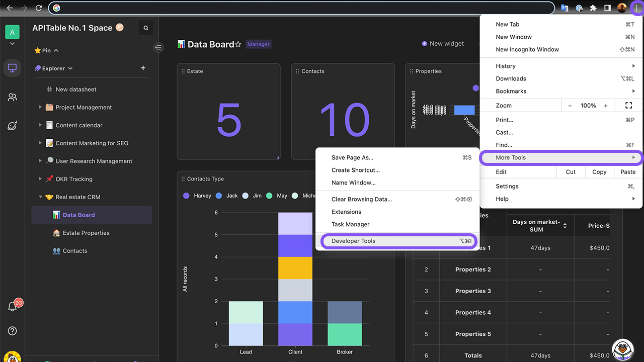This screenshot has height=362, width=644.
Task: Expand the User Research Management folder
Action: tap(40, 161)
